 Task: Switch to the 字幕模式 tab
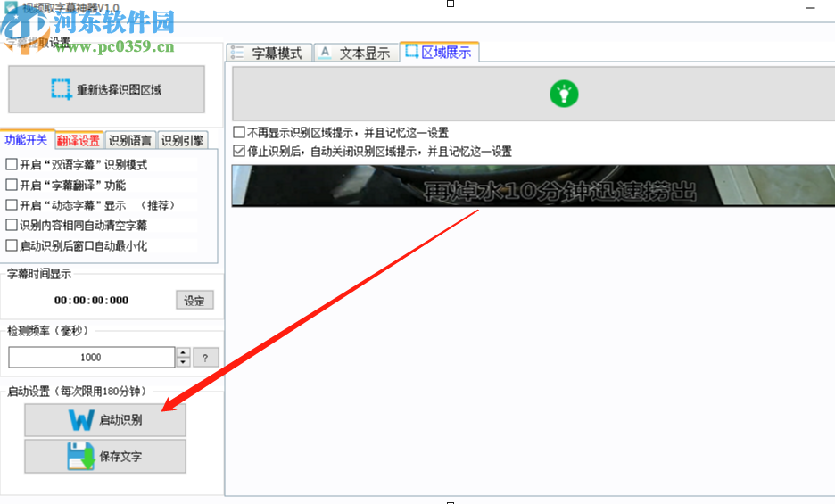(x=270, y=53)
